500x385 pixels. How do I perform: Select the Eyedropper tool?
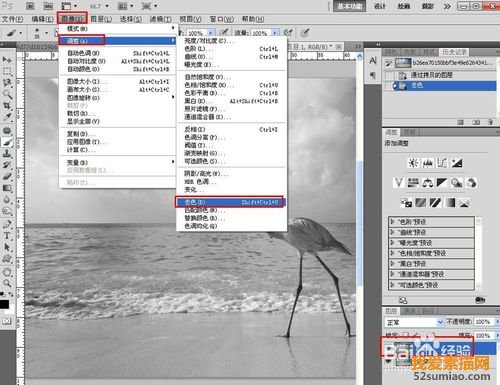pyautogui.click(x=7, y=117)
